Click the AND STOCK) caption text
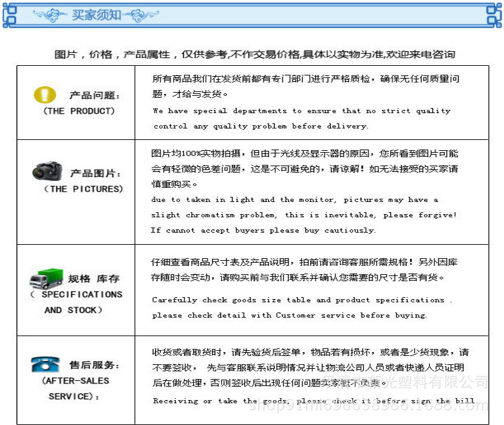 pos(73,310)
